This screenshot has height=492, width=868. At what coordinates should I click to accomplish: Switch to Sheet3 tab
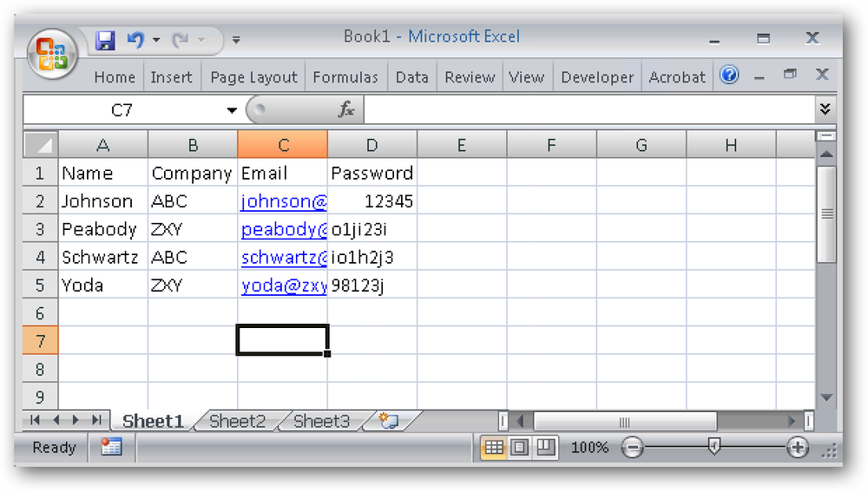coord(322,421)
